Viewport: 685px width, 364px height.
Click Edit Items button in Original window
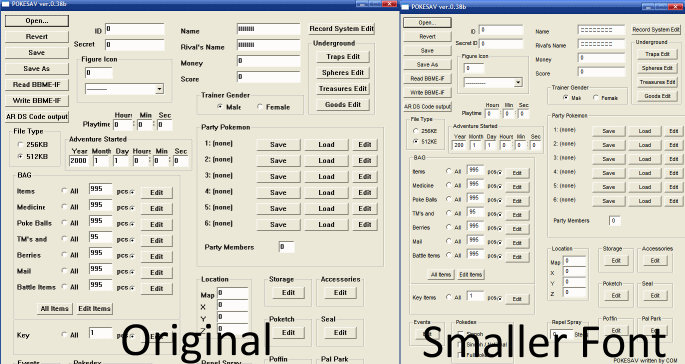pos(94,309)
